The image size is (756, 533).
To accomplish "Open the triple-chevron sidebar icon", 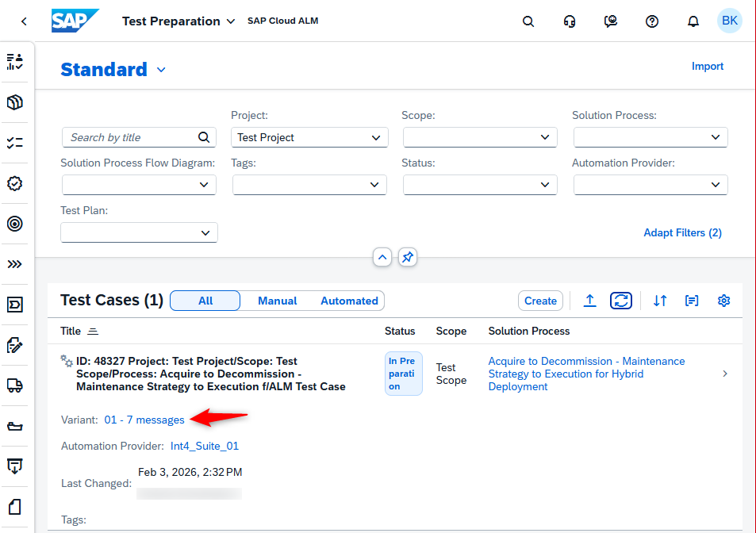I will click(x=15, y=264).
